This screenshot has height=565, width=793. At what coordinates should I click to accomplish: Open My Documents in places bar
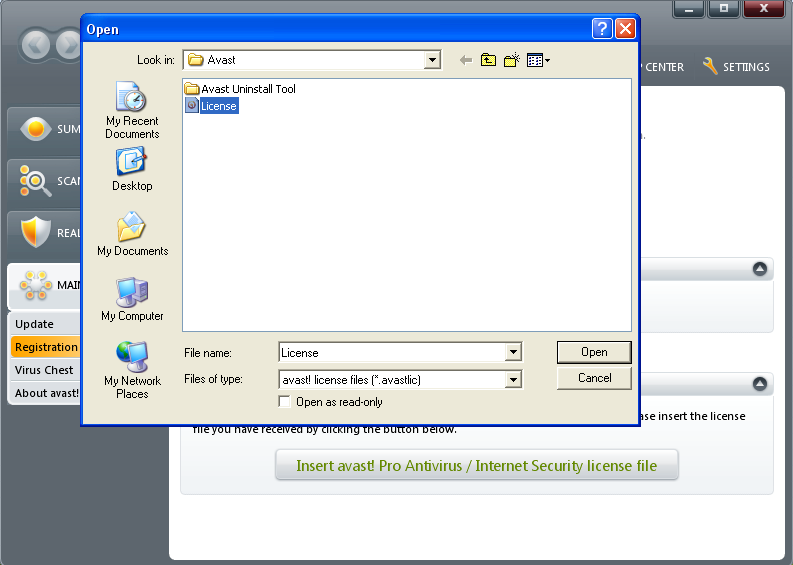[x=133, y=234]
